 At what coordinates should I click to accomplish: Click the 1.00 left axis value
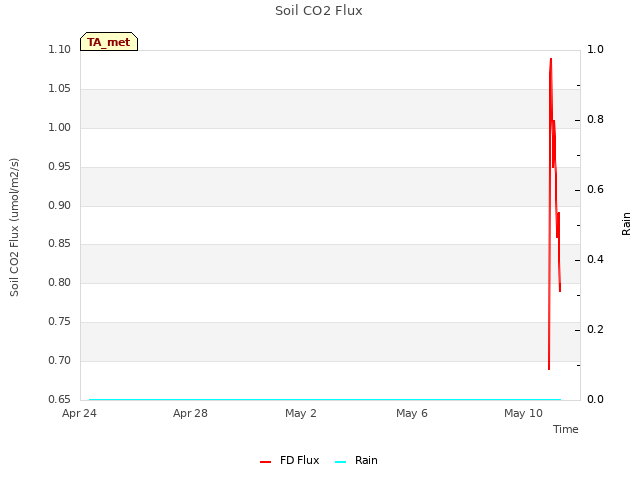[x=60, y=127]
